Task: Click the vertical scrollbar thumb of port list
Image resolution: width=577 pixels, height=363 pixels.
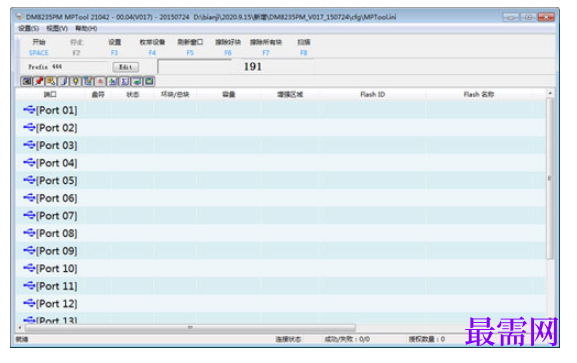Action: [x=550, y=179]
